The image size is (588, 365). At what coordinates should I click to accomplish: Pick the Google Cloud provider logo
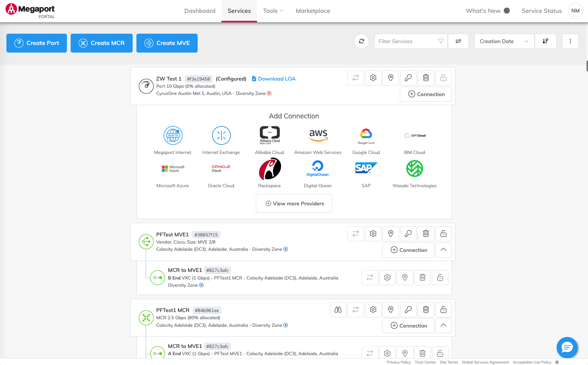[366, 136]
